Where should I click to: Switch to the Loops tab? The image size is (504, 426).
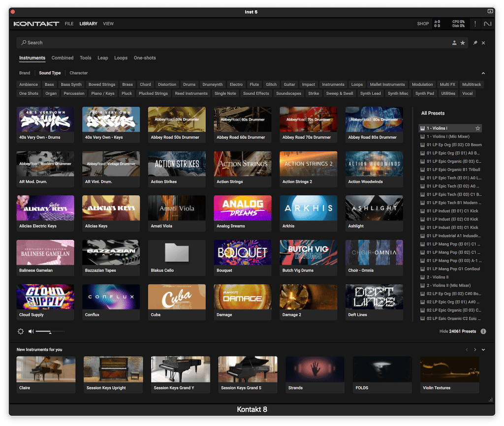[x=121, y=58]
